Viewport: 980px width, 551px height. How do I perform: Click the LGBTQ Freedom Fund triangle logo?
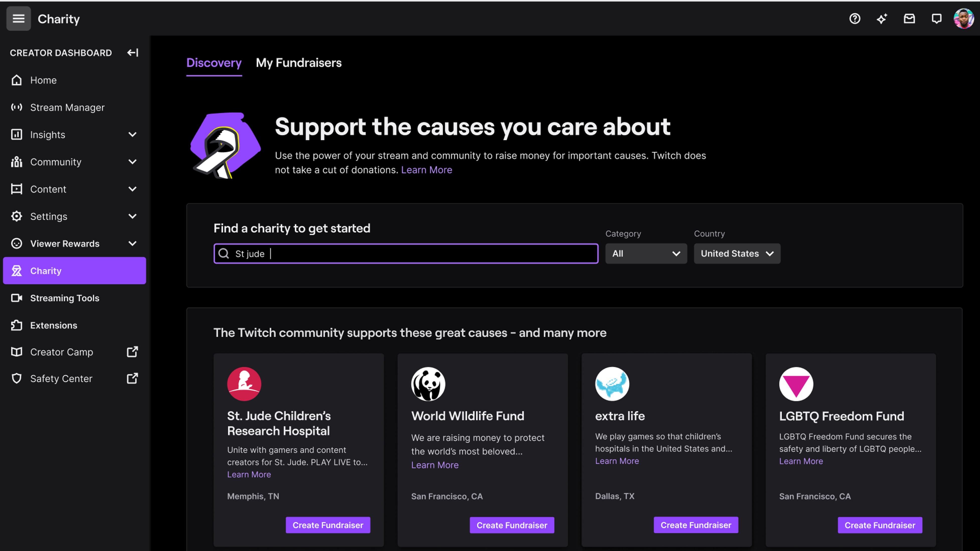796,384
